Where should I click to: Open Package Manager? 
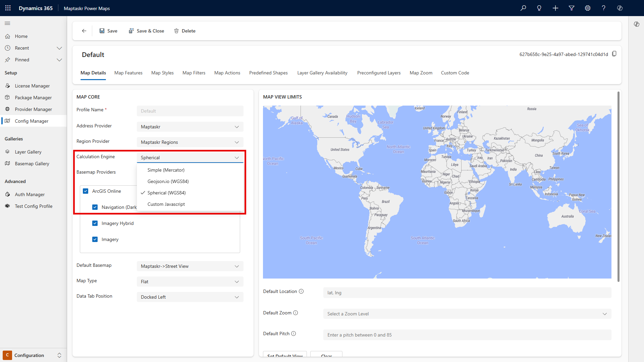[33, 97]
